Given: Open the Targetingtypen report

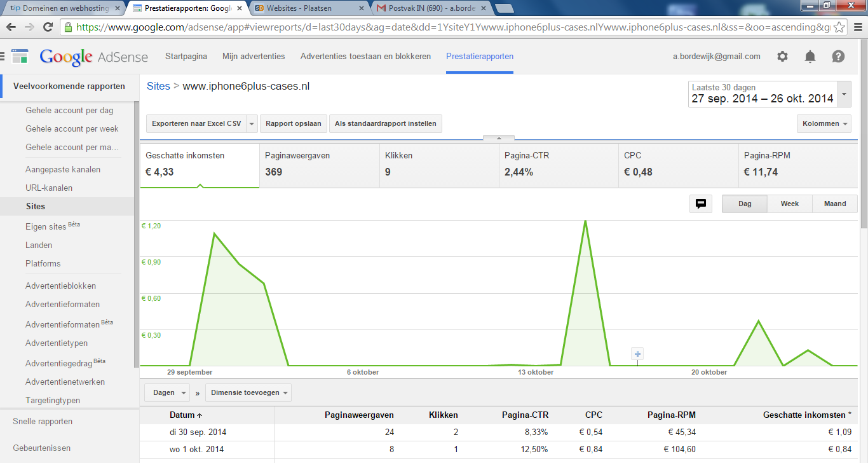Looking at the screenshot, I should (53, 400).
